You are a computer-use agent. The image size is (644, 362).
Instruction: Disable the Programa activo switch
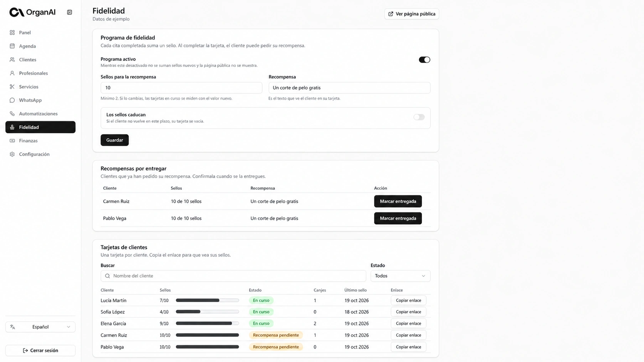[x=424, y=60]
